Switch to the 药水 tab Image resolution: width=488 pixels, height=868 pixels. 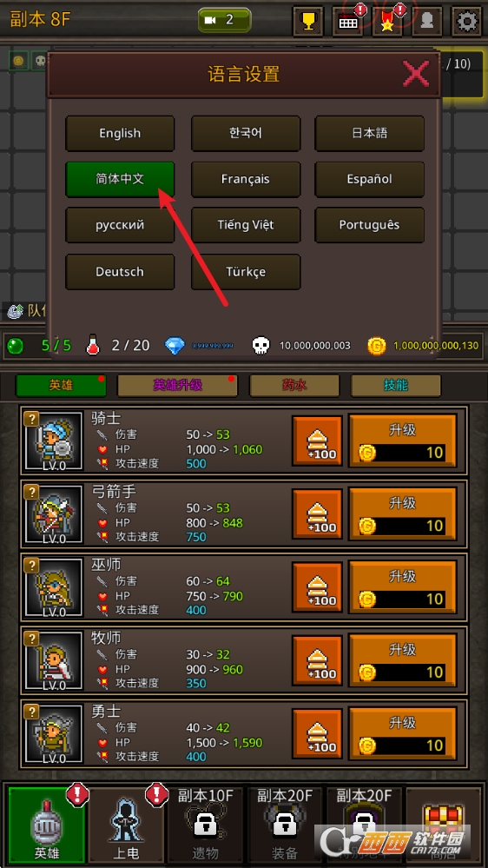294,386
